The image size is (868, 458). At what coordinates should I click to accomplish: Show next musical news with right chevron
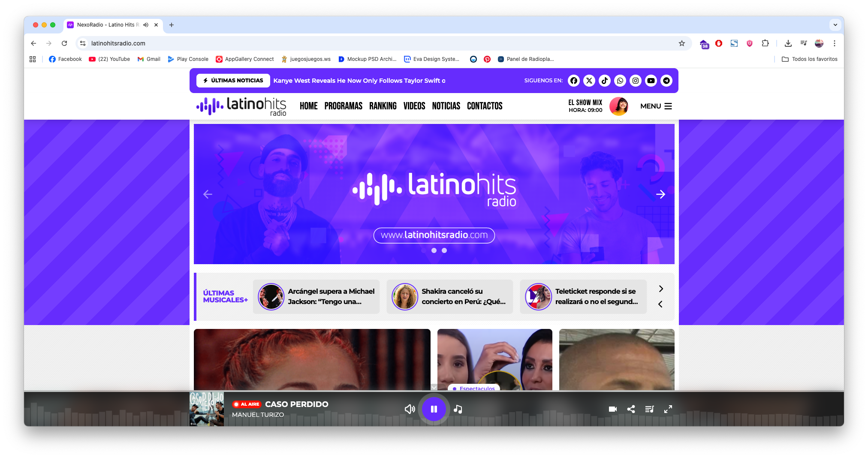coord(661,289)
